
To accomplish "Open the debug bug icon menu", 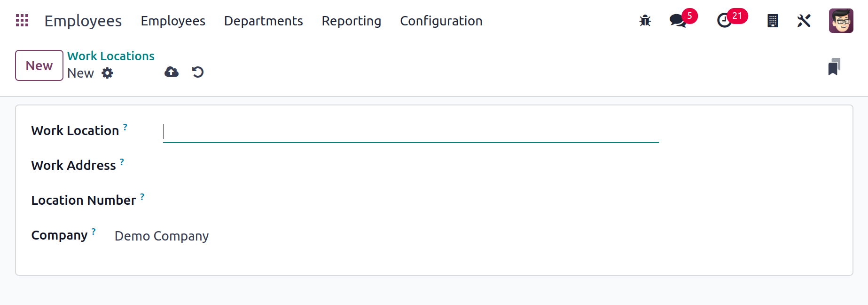I will pyautogui.click(x=645, y=21).
